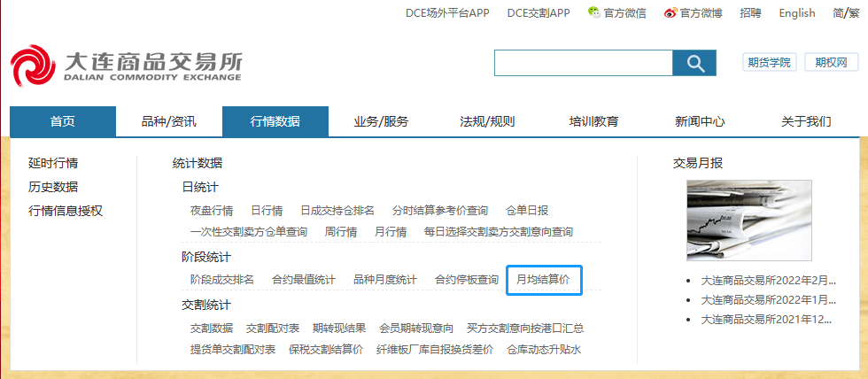The height and width of the screenshot is (379, 868).
Task: Click the magnifier search button
Action: pos(694,63)
